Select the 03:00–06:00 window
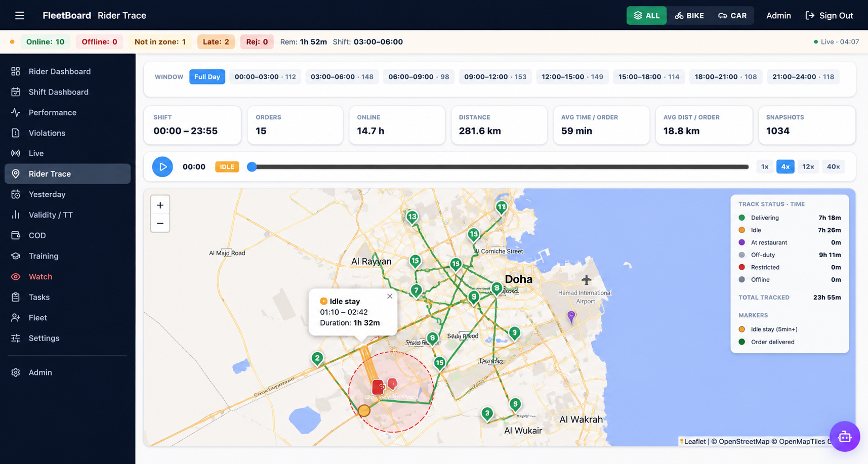Image resolution: width=868 pixels, height=464 pixels. pos(342,77)
